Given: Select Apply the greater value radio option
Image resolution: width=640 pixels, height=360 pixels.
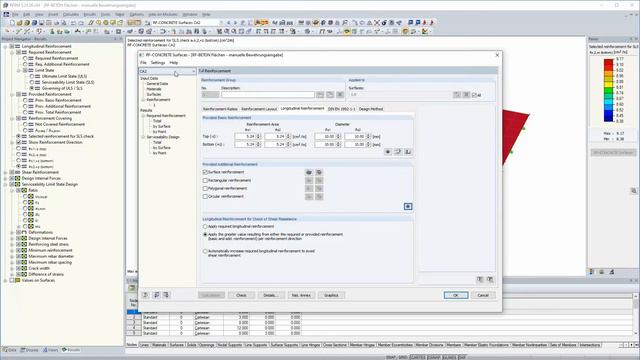Looking at the screenshot, I should pos(205,235).
